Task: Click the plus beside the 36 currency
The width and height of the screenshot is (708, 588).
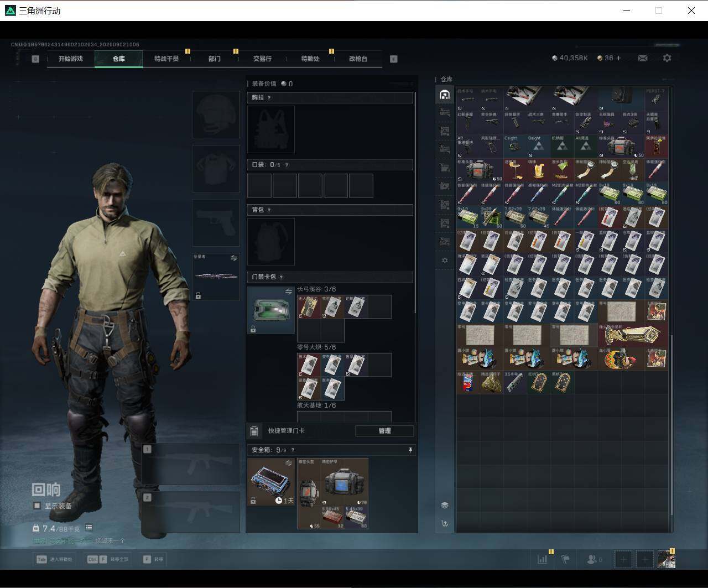Action: [x=618, y=58]
